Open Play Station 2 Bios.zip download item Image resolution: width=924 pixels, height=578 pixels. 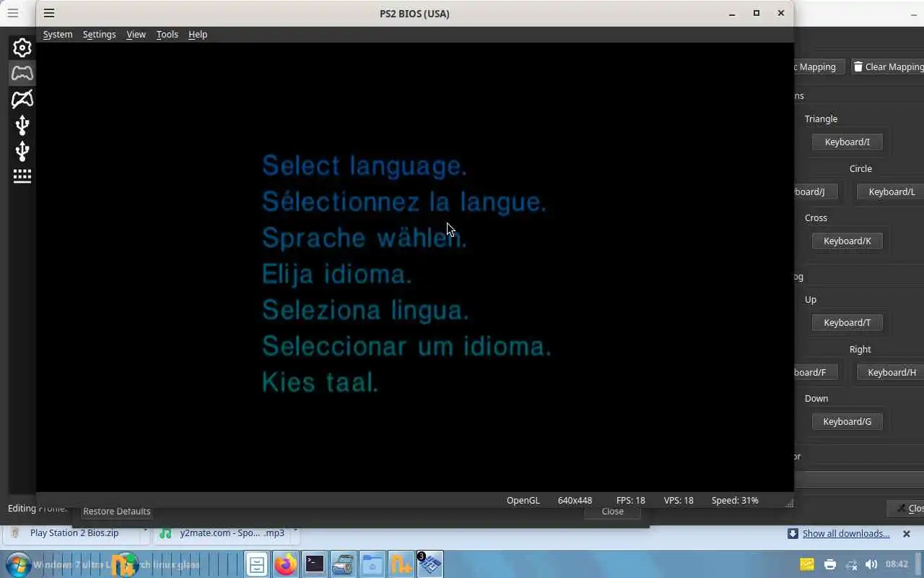pyautogui.click(x=74, y=533)
